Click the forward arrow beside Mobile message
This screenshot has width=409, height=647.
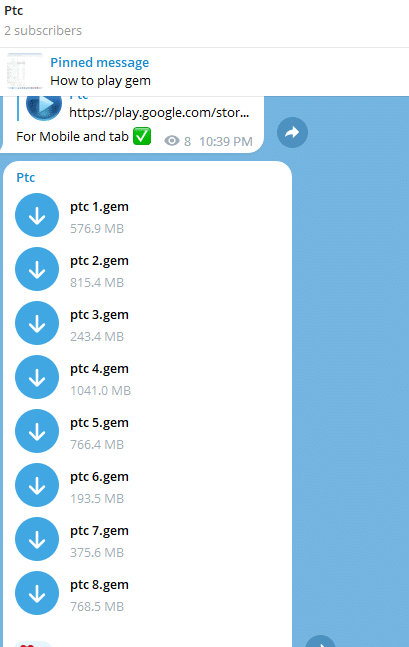click(292, 132)
